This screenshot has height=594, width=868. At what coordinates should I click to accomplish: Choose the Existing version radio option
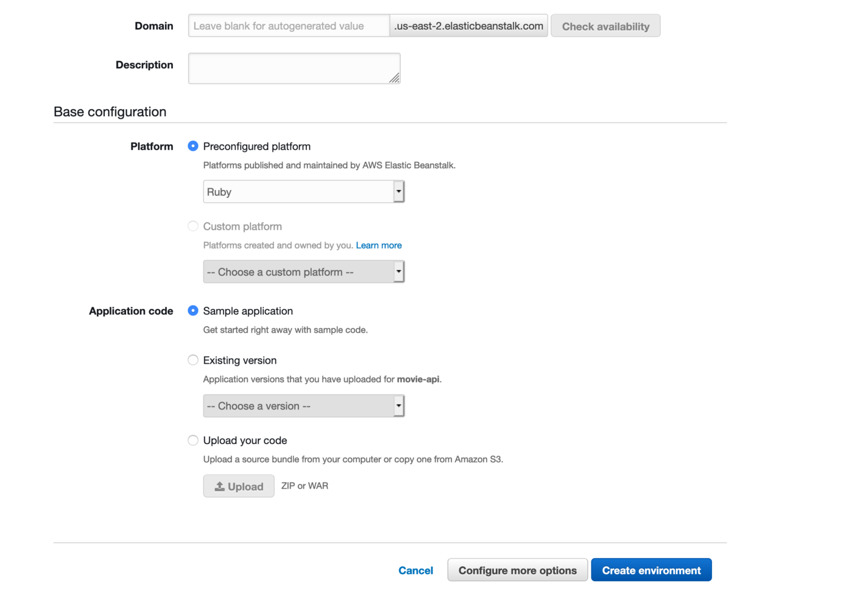click(193, 360)
